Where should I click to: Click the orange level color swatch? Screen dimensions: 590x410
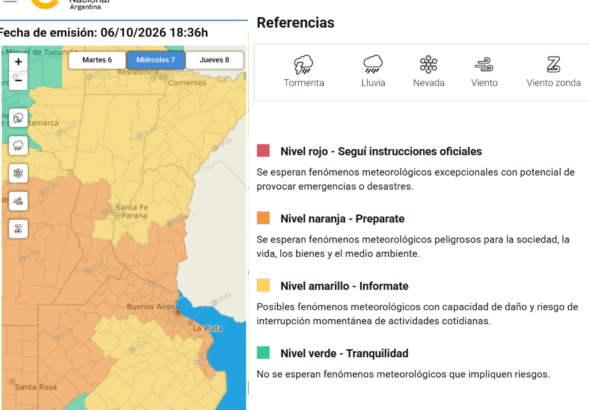click(x=263, y=218)
